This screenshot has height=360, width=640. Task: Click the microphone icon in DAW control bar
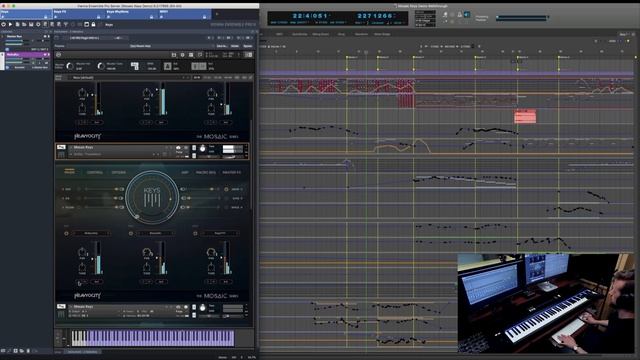coord(445,15)
